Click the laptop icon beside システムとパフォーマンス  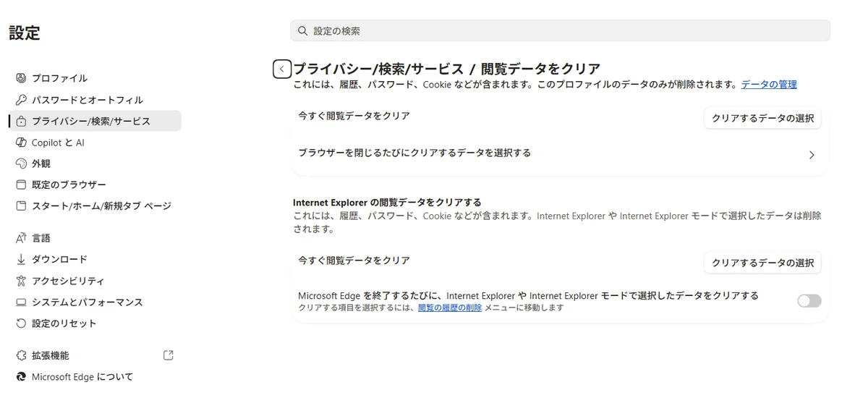[21, 302]
